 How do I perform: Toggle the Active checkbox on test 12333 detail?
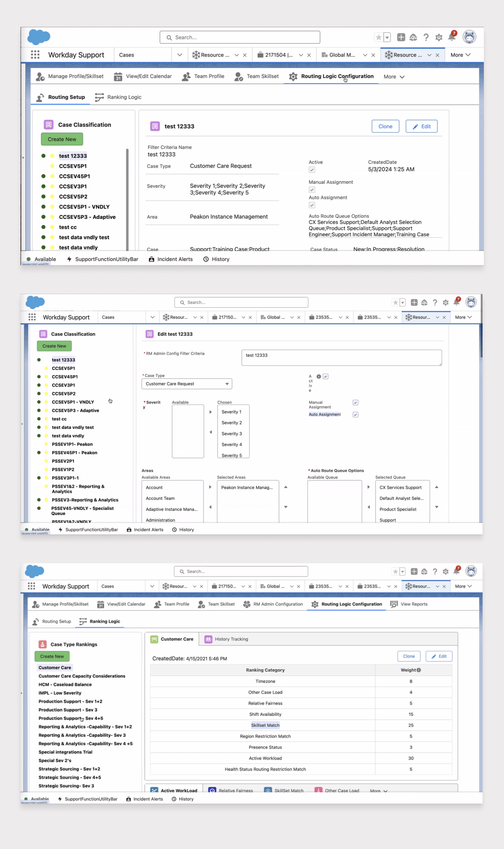pos(312,170)
